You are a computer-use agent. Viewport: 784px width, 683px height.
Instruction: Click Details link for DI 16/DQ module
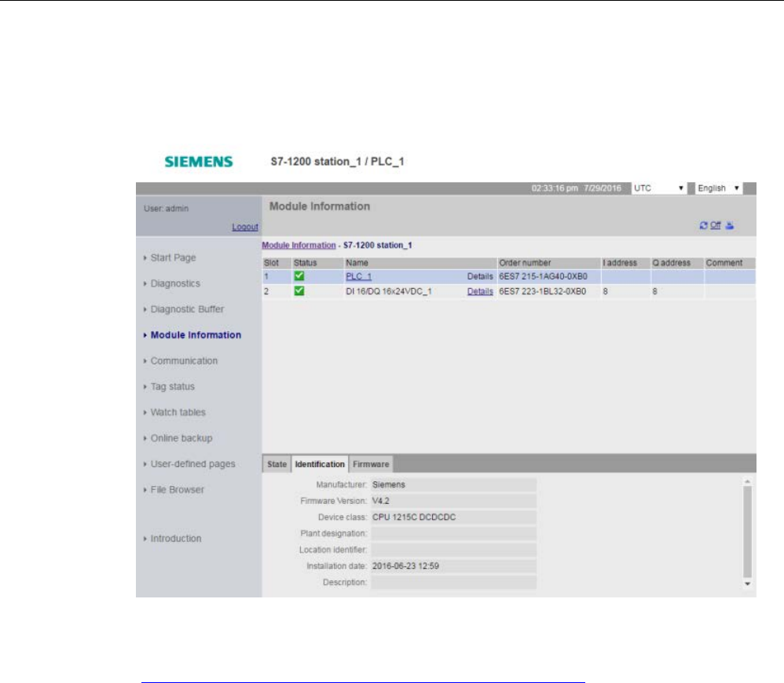point(480,291)
